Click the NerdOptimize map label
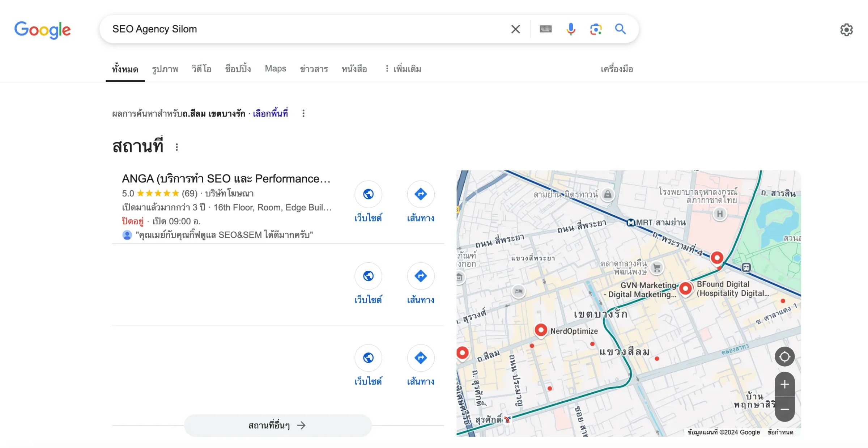The image size is (868, 448). tap(574, 331)
